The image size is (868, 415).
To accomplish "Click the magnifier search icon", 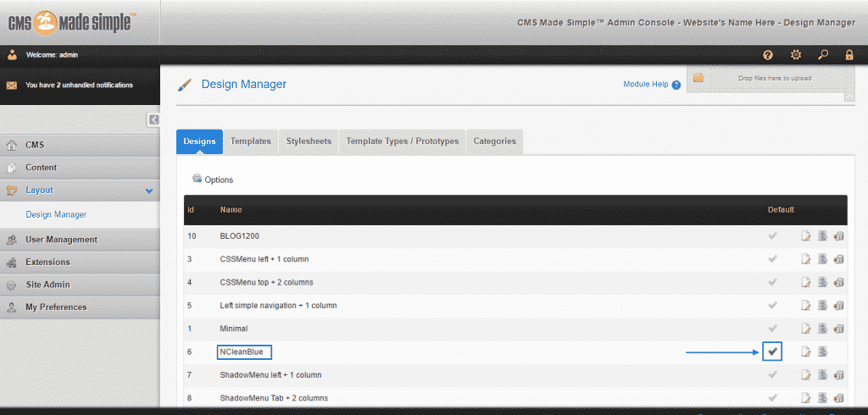I will click(823, 55).
